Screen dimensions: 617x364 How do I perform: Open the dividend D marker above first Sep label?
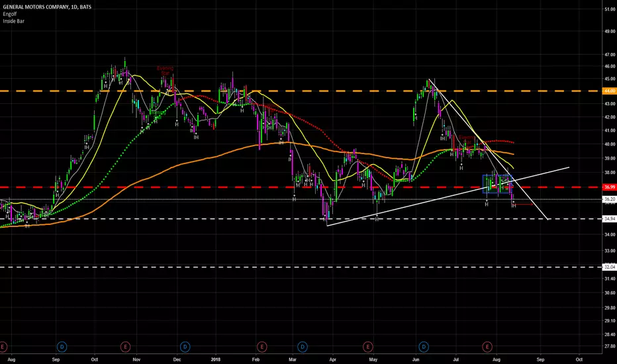(62, 347)
